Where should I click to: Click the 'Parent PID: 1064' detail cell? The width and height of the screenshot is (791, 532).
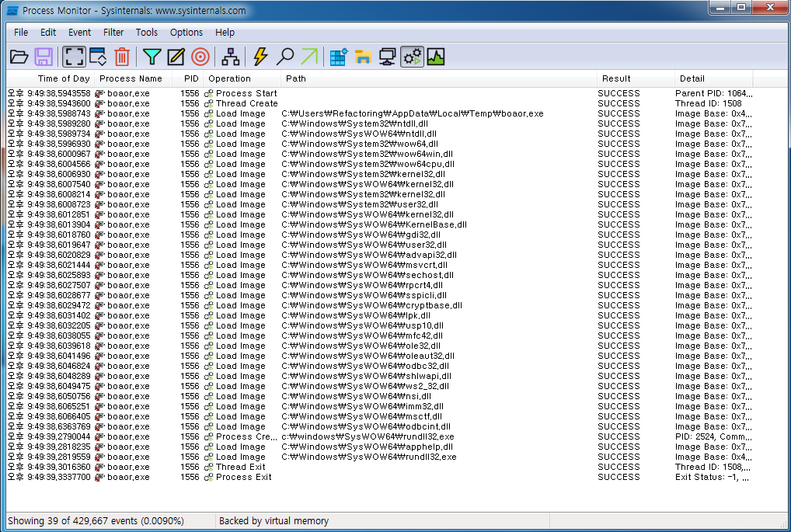(x=714, y=93)
